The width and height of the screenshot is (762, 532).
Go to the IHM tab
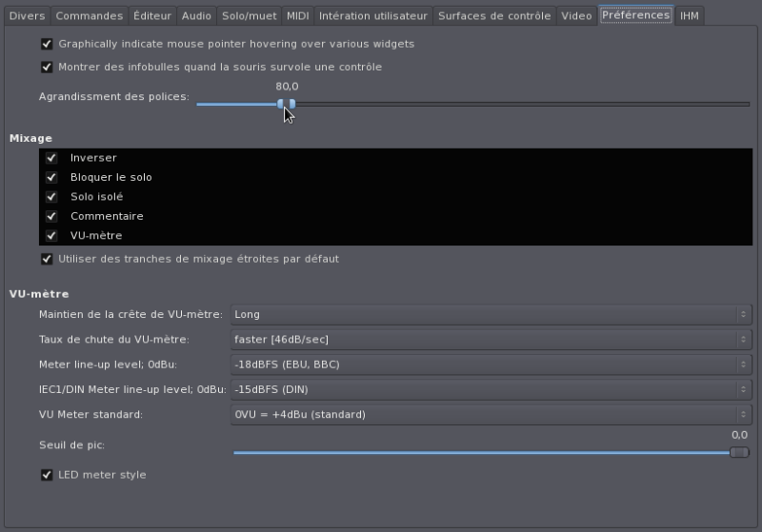[689, 16]
